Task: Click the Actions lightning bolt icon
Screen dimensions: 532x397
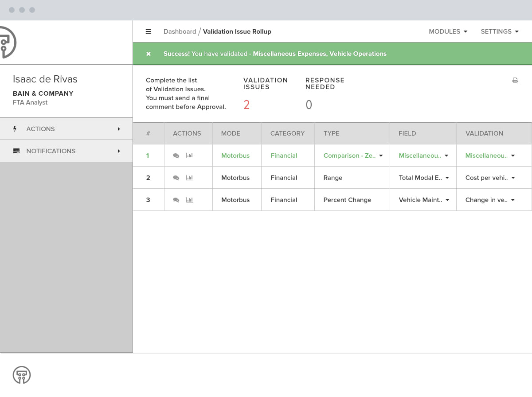Action: click(15, 129)
